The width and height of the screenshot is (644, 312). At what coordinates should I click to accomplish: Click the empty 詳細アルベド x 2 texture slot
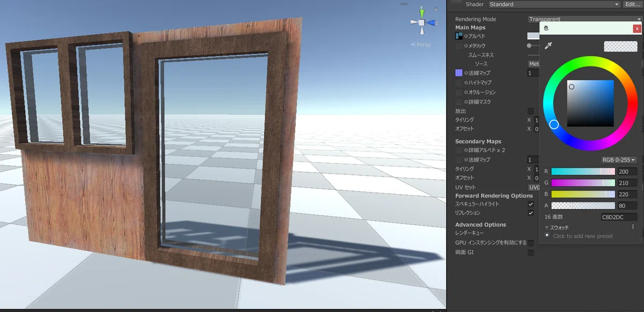click(459, 150)
